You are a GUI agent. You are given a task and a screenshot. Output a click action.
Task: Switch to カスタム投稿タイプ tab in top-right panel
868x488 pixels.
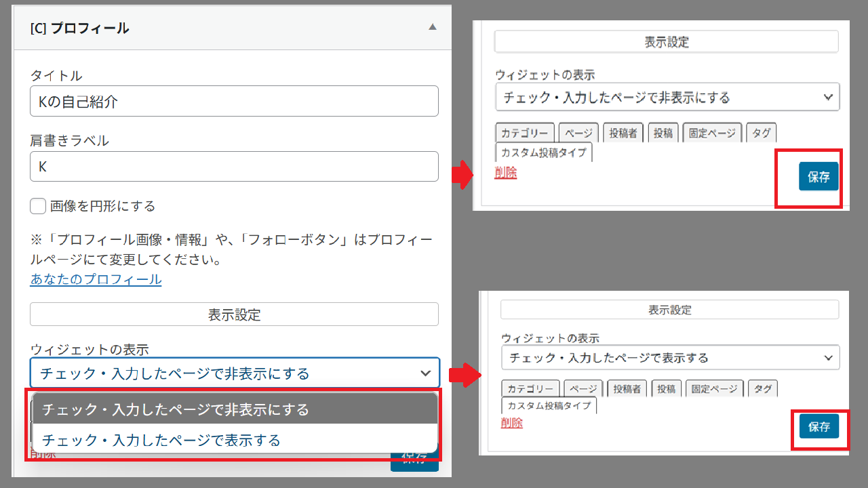coord(544,152)
